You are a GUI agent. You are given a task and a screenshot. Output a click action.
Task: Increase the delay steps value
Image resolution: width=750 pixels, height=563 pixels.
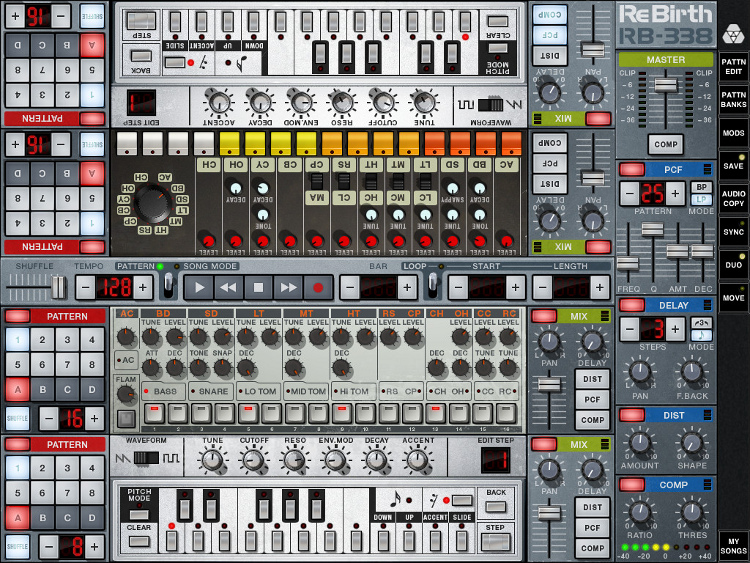[x=675, y=329]
